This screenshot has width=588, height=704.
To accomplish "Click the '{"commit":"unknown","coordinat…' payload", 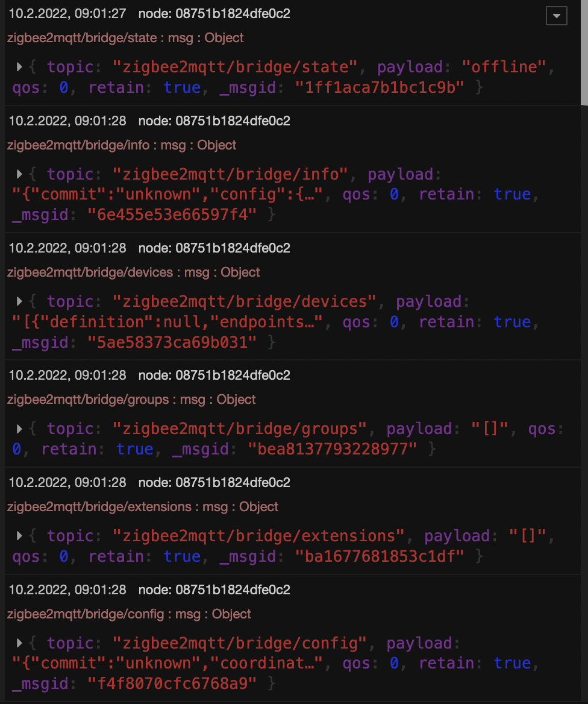I will (x=167, y=663).
